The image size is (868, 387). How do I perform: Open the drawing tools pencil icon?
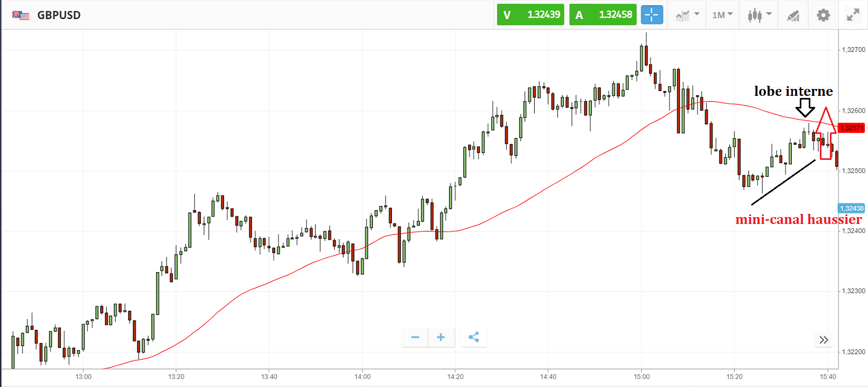point(793,15)
